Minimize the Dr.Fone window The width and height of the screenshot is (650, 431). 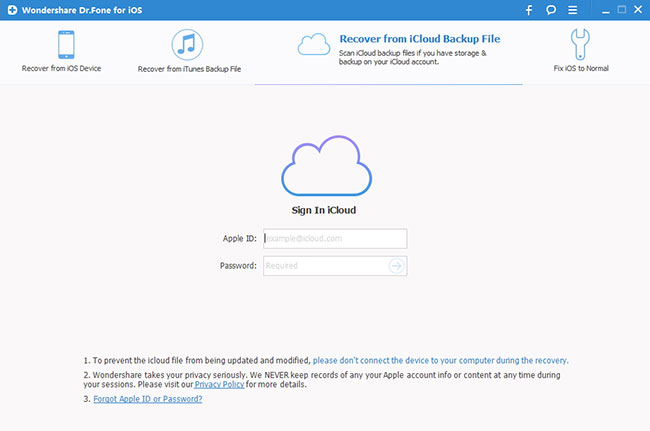[x=606, y=11]
